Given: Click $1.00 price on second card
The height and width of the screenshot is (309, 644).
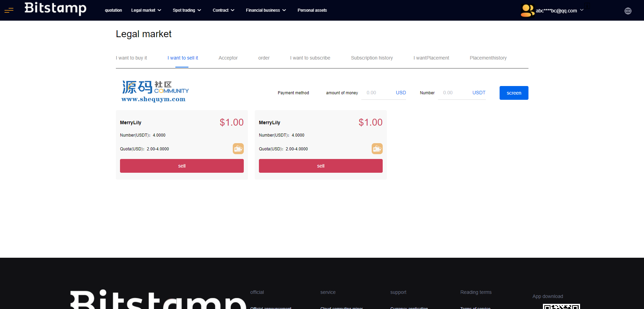Looking at the screenshot, I should pos(371,122).
